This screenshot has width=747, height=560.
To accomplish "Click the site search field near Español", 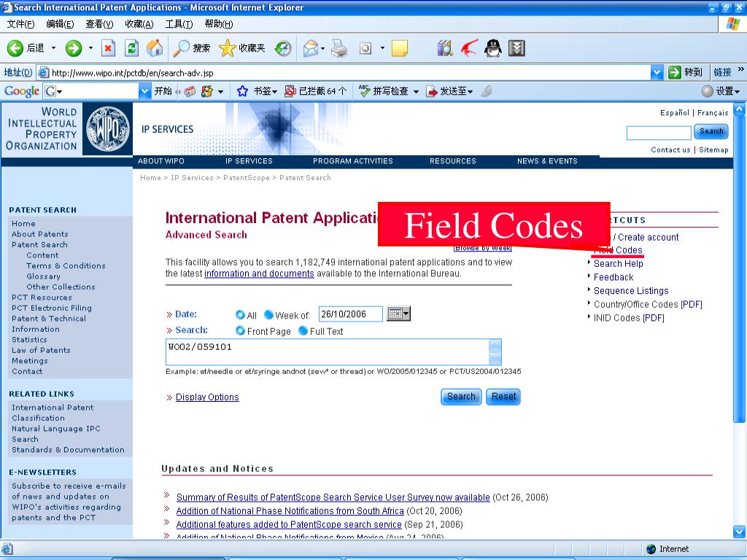I will (x=659, y=133).
